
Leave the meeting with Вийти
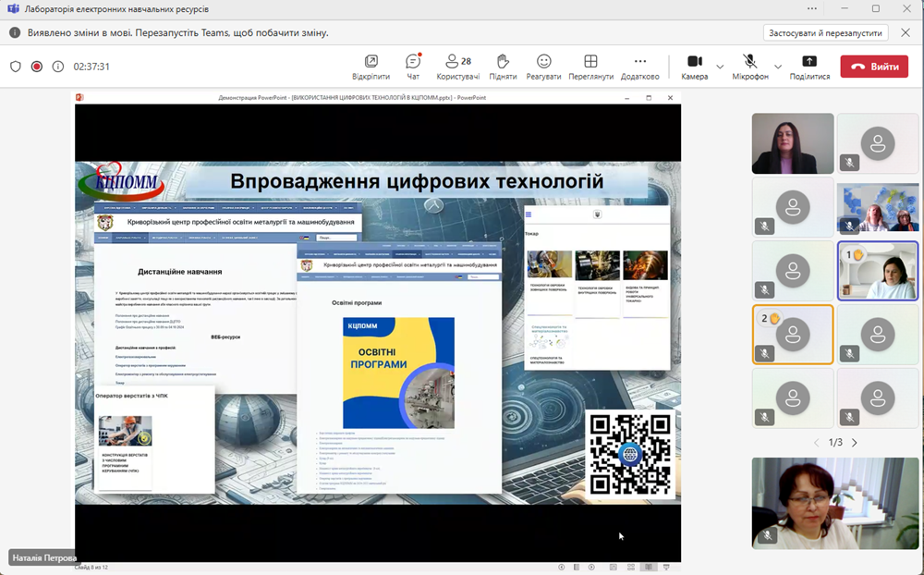873,66
